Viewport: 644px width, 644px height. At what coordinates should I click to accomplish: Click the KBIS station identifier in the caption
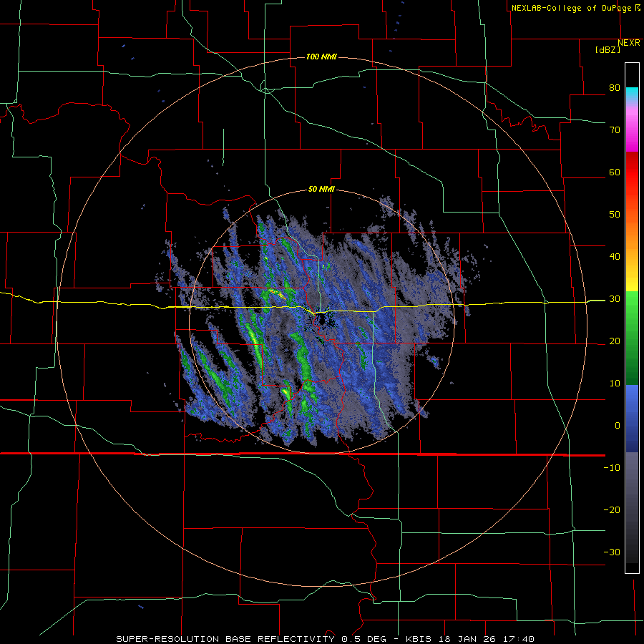point(419,639)
